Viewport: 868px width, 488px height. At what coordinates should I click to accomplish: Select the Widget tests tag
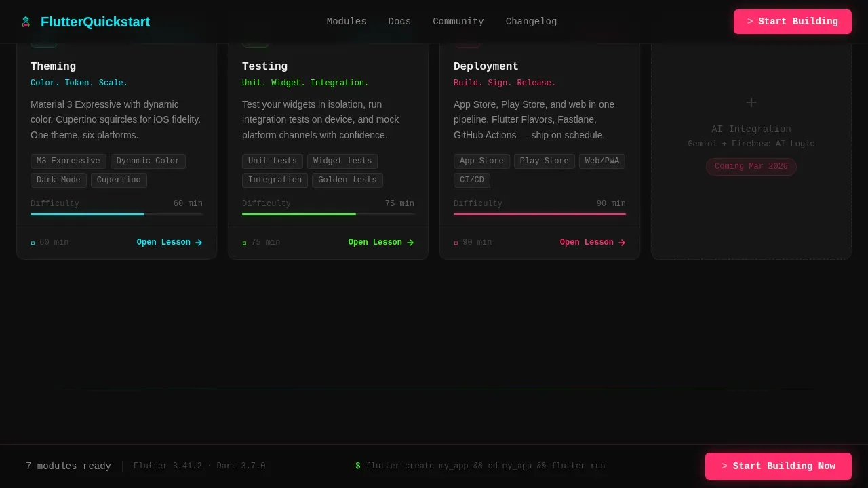pyautogui.click(x=342, y=161)
